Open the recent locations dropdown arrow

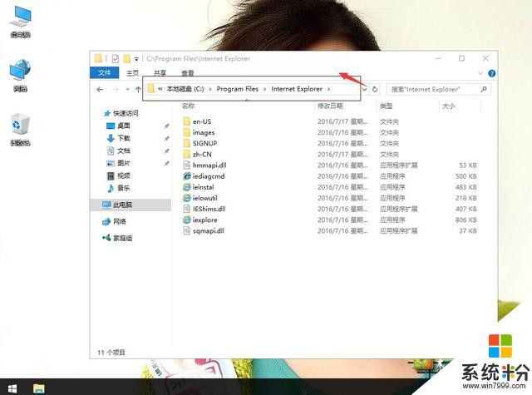click(x=127, y=90)
